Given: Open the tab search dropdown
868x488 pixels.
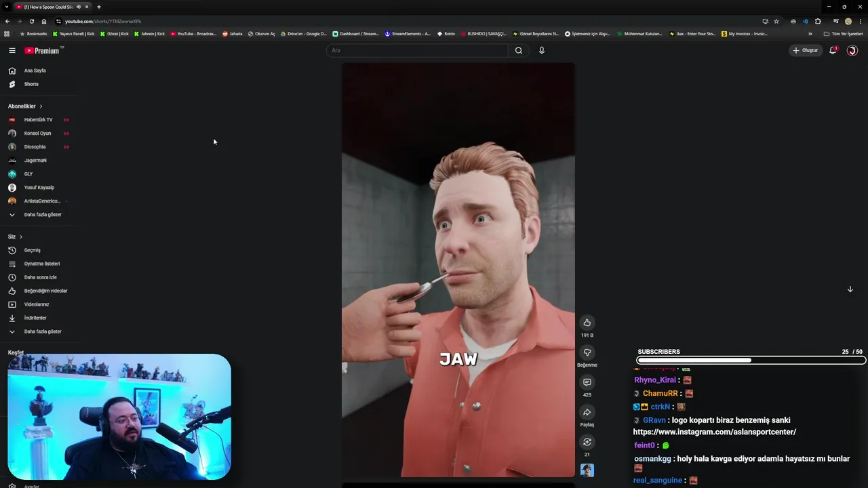Looking at the screenshot, I should tap(6, 7).
